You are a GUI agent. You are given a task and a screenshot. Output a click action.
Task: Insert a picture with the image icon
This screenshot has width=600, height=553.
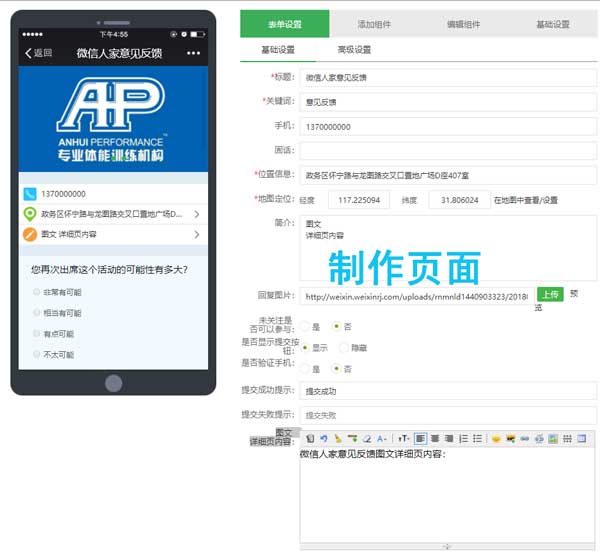pyautogui.click(x=553, y=439)
